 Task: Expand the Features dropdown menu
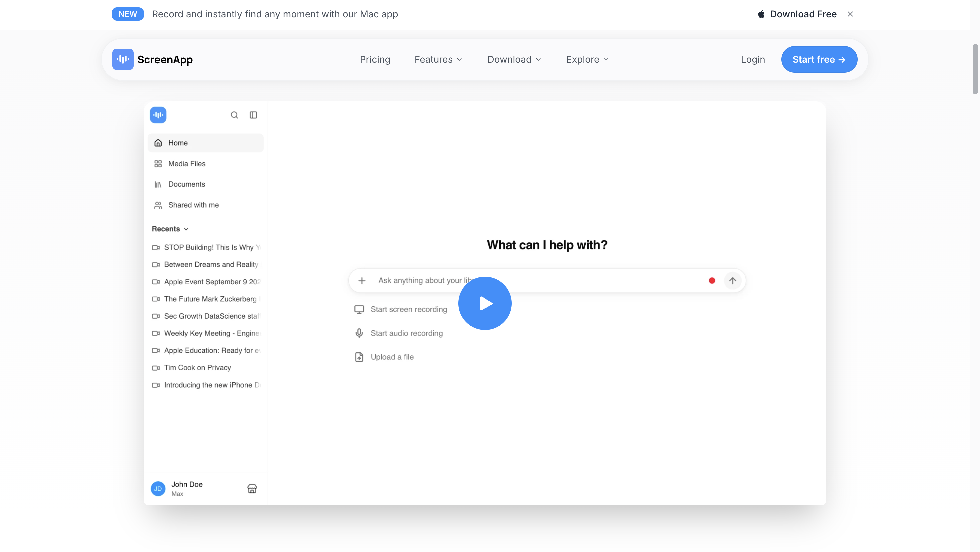tap(438, 59)
